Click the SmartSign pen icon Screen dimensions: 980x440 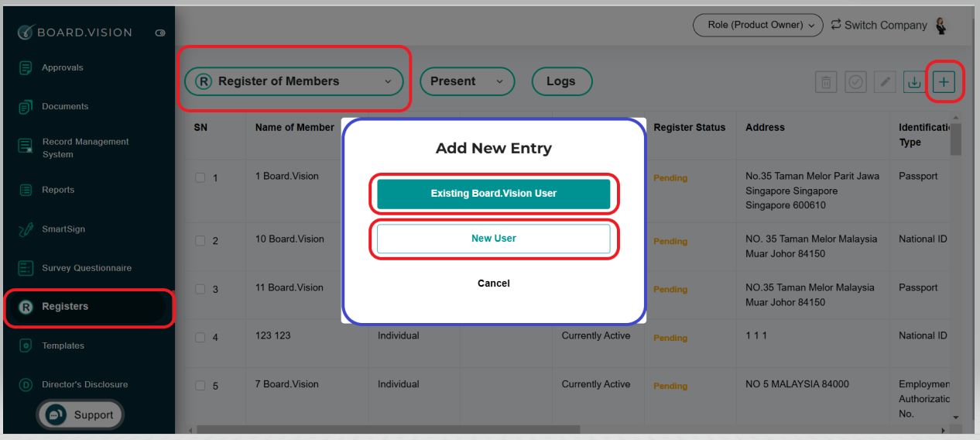26,229
